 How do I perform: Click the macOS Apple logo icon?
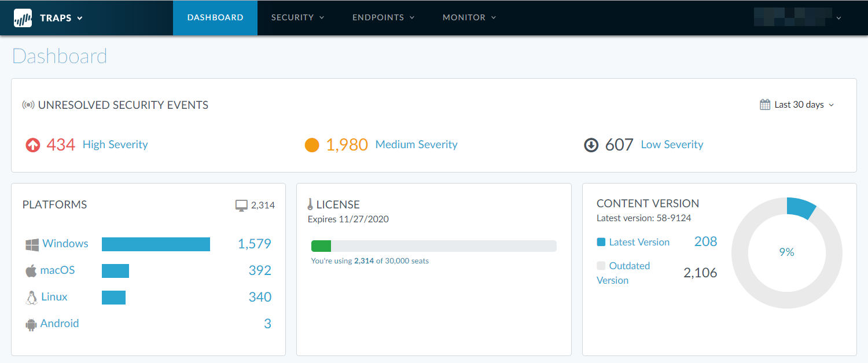coord(31,270)
